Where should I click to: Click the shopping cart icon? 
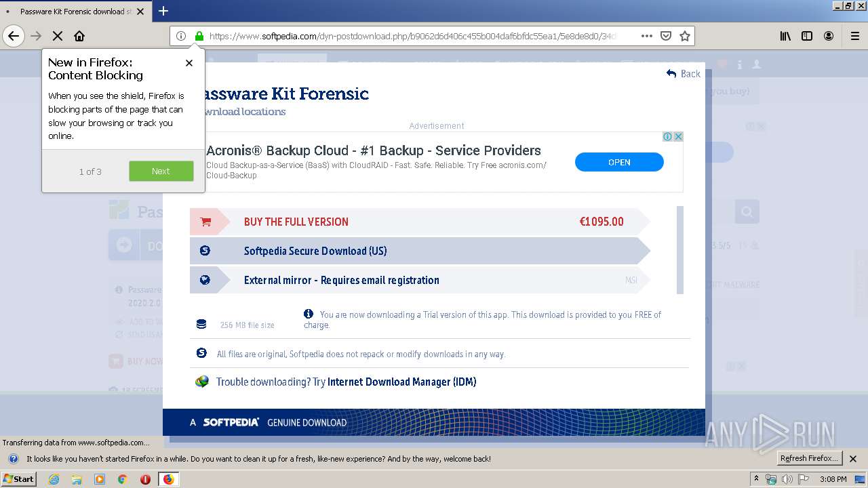coord(206,222)
